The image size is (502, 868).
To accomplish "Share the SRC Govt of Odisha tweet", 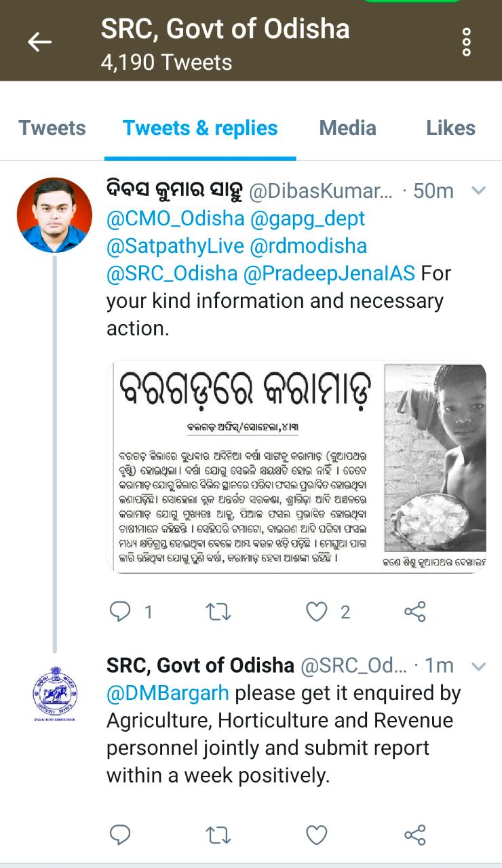I will click(414, 835).
